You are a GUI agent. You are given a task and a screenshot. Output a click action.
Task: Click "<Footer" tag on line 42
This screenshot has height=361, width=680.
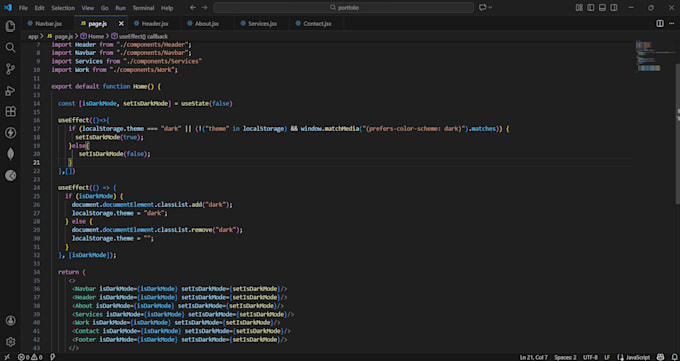pyautogui.click(x=84, y=340)
